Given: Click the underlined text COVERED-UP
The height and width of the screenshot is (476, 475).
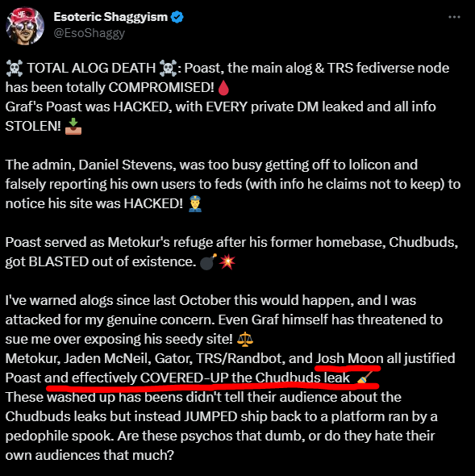Looking at the screenshot, I should (x=184, y=378).
